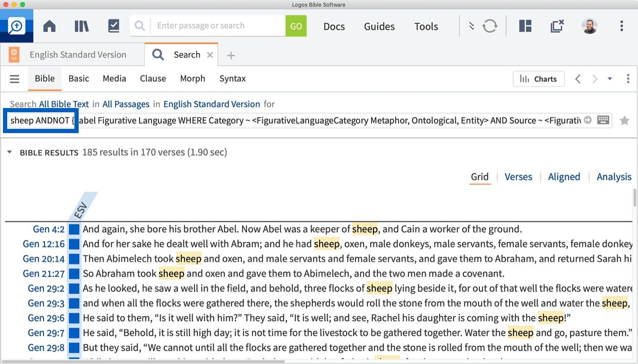The height and width of the screenshot is (364, 638).
Task: Click the sync refresh icon
Action: 490,26
